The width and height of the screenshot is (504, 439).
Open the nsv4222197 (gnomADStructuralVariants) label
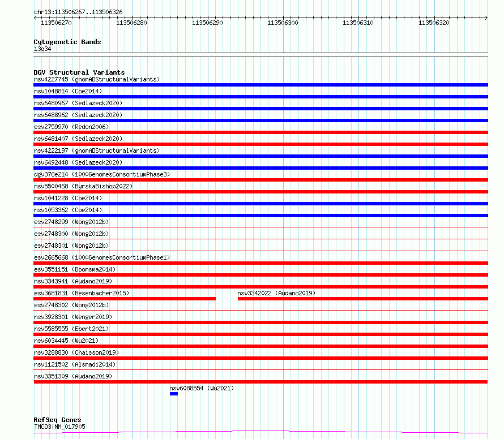coord(97,150)
